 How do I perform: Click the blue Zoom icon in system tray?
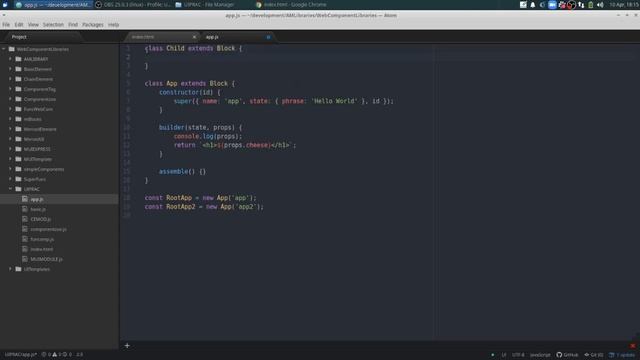[x=552, y=5]
